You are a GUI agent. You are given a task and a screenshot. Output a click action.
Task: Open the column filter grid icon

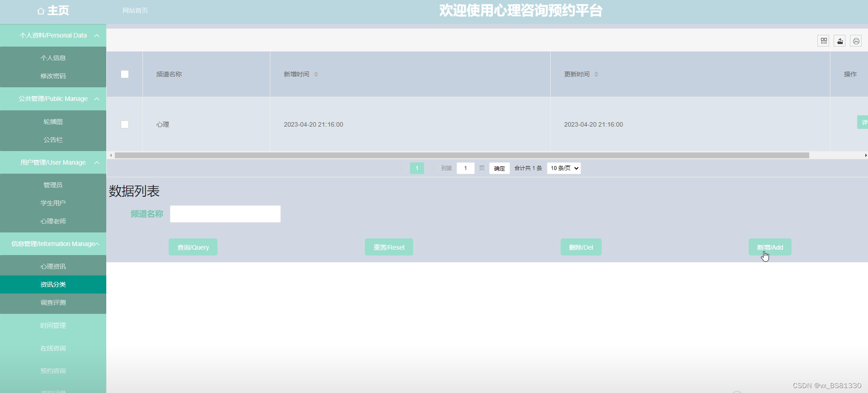pos(823,41)
